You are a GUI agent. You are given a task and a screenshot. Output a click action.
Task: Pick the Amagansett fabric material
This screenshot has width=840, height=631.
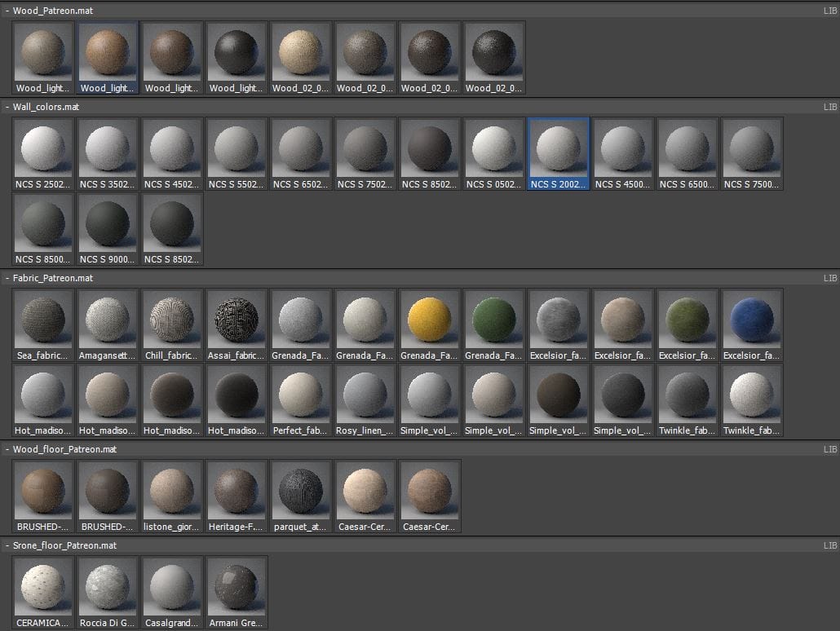pos(108,319)
